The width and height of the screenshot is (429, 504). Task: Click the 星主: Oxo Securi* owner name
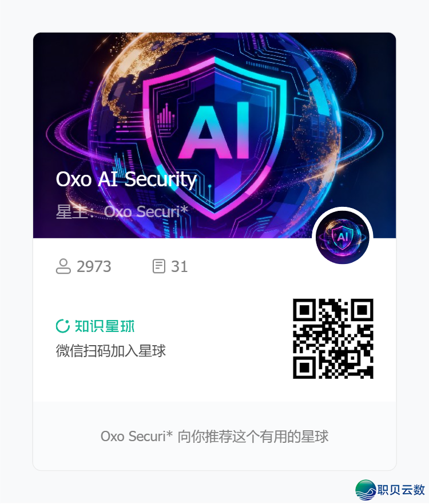122,211
